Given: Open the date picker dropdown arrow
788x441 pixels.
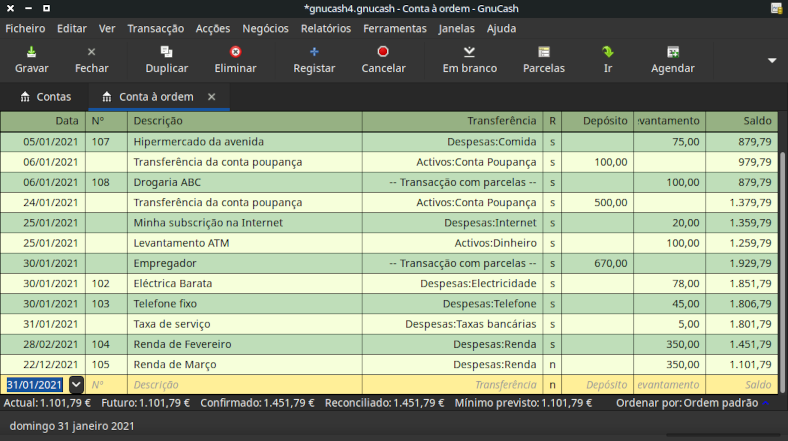Looking at the screenshot, I should tap(76, 385).
